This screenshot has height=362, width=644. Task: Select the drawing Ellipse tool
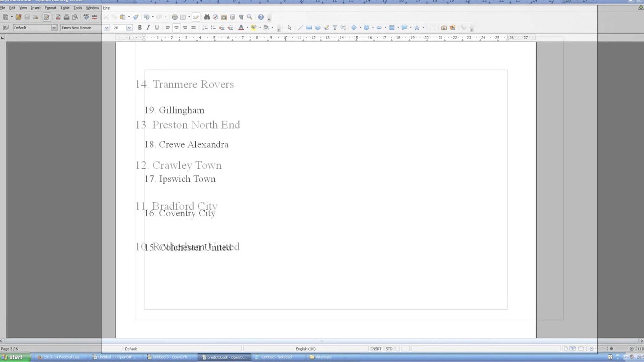click(x=317, y=28)
